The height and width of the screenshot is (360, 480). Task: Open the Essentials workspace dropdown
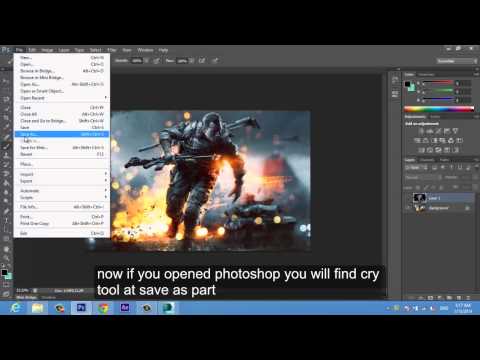point(457,61)
